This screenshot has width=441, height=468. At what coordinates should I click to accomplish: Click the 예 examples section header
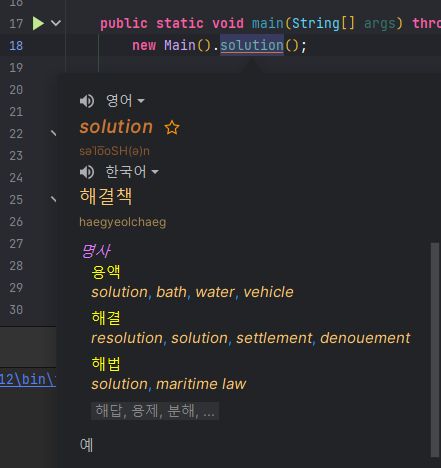(x=86, y=445)
